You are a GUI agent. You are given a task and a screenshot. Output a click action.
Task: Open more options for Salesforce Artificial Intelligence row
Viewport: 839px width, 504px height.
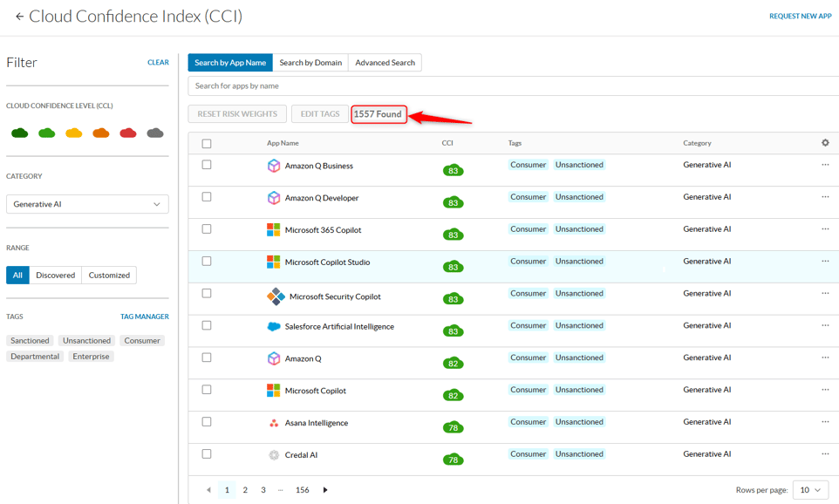[825, 325]
